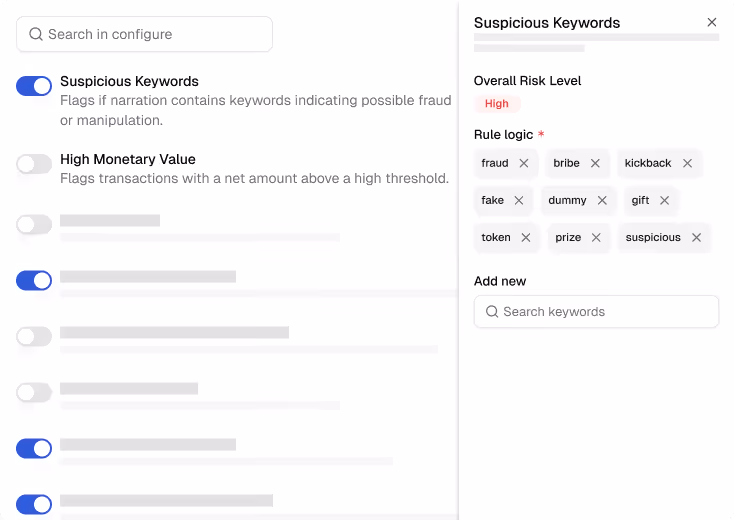Image resolution: width=734 pixels, height=520 pixels.
Task: Click the 'Flags if narration contains keywords' description
Action: 256,110
